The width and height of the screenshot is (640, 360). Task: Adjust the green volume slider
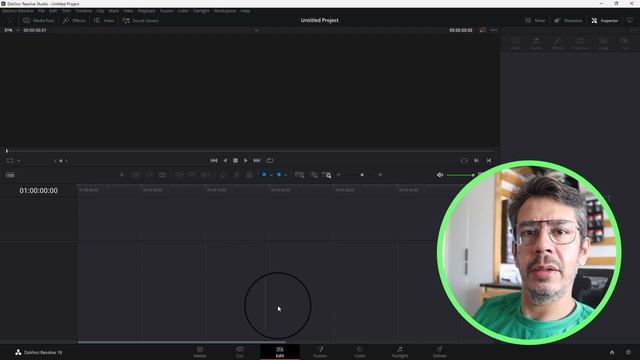coord(460,175)
